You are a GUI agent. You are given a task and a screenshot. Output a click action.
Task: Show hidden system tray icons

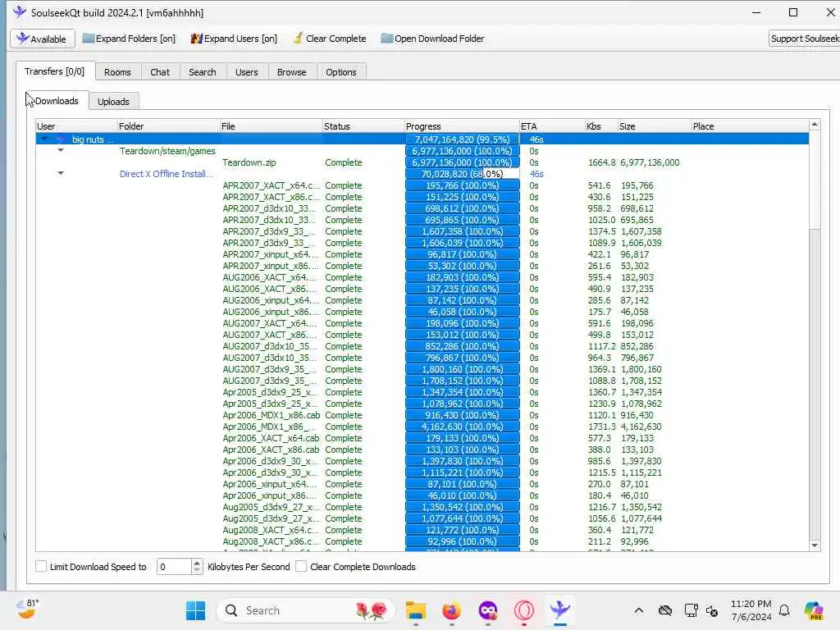point(638,610)
